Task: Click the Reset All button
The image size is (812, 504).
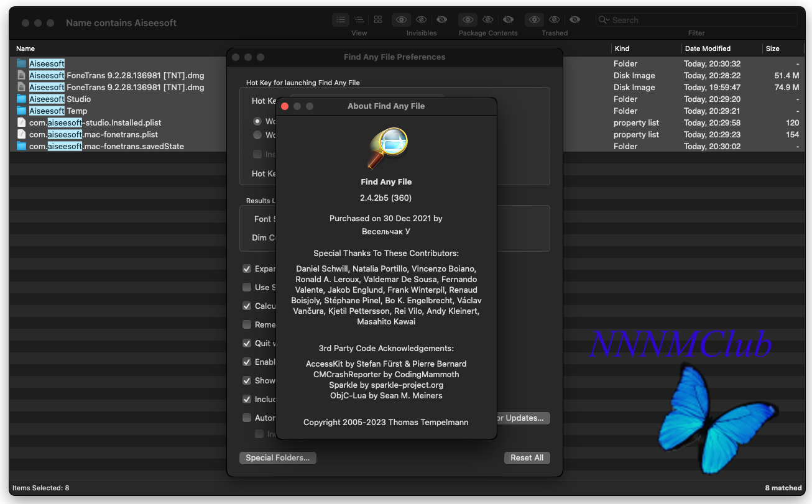Action: click(x=527, y=457)
